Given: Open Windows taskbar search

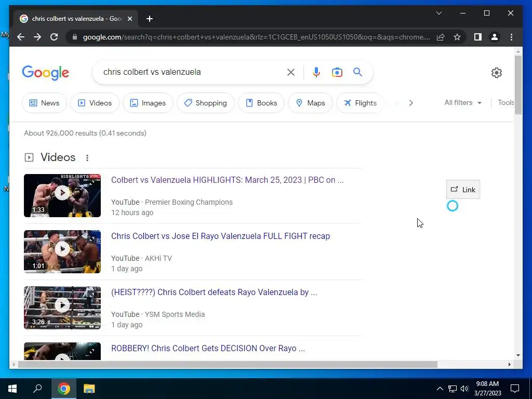Looking at the screenshot, I should (x=37, y=389).
